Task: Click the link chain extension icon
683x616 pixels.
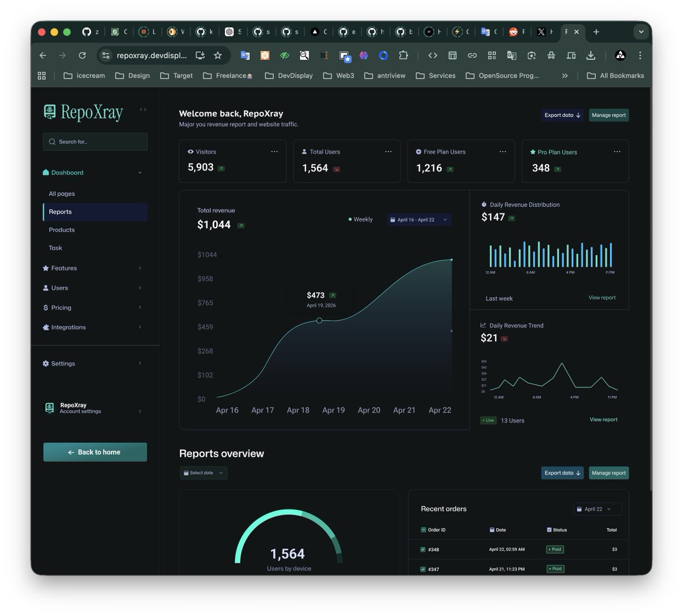Action: pyautogui.click(x=472, y=55)
